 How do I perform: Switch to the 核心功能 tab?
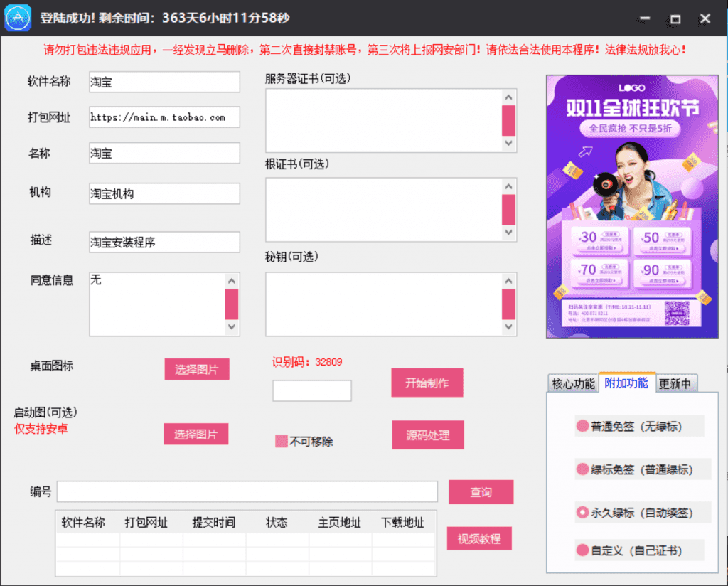574,383
